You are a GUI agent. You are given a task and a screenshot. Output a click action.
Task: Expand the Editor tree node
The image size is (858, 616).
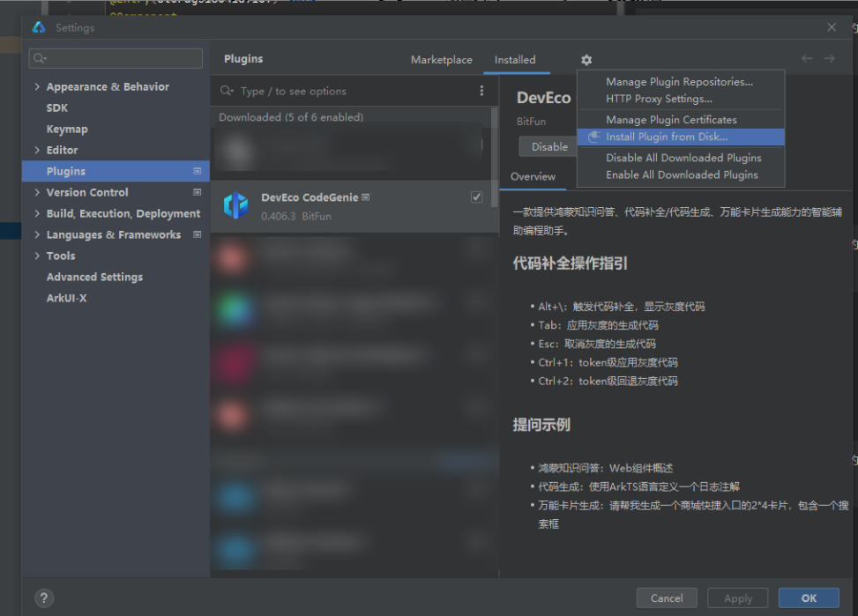37,150
